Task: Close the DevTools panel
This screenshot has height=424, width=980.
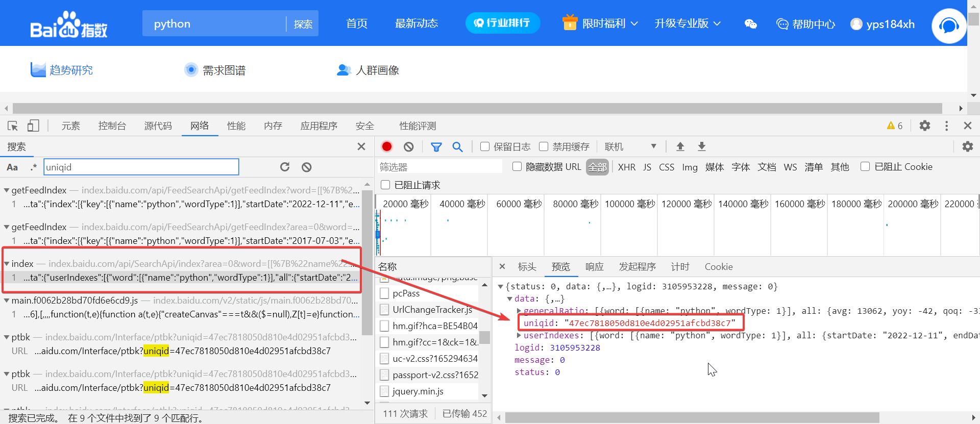Action: (967, 126)
